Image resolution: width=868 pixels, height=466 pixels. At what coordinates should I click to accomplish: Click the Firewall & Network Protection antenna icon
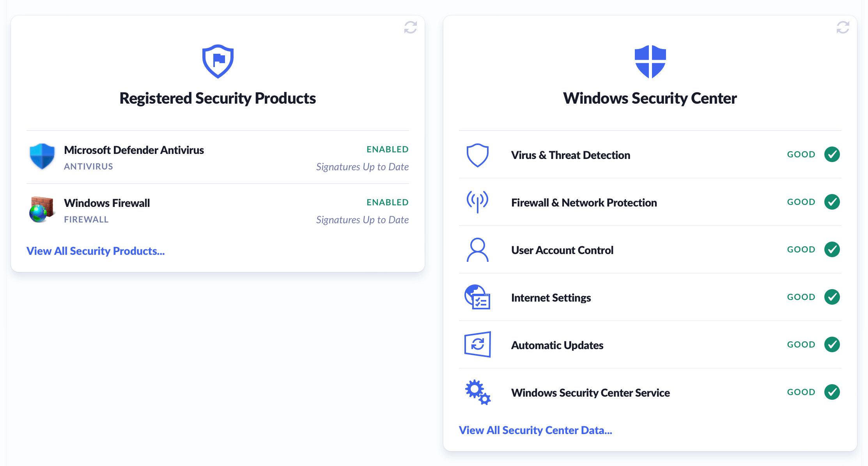pyautogui.click(x=477, y=202)
